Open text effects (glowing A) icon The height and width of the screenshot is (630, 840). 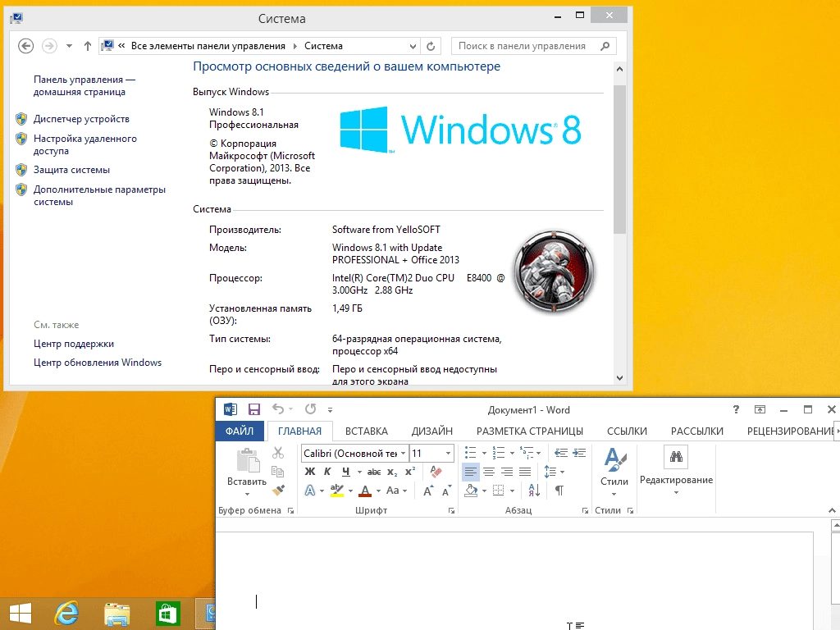309,491
